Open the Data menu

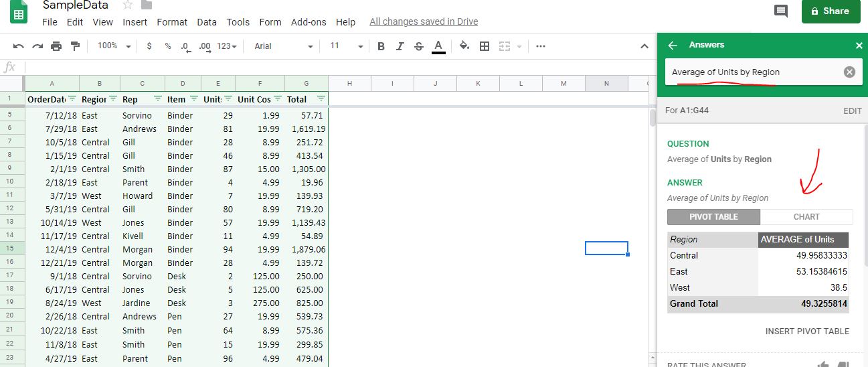tap(207, 22)
